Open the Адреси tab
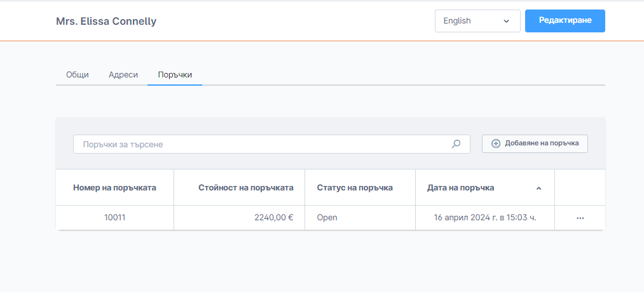This screenshot has width=644, height=292. [123, 74]
